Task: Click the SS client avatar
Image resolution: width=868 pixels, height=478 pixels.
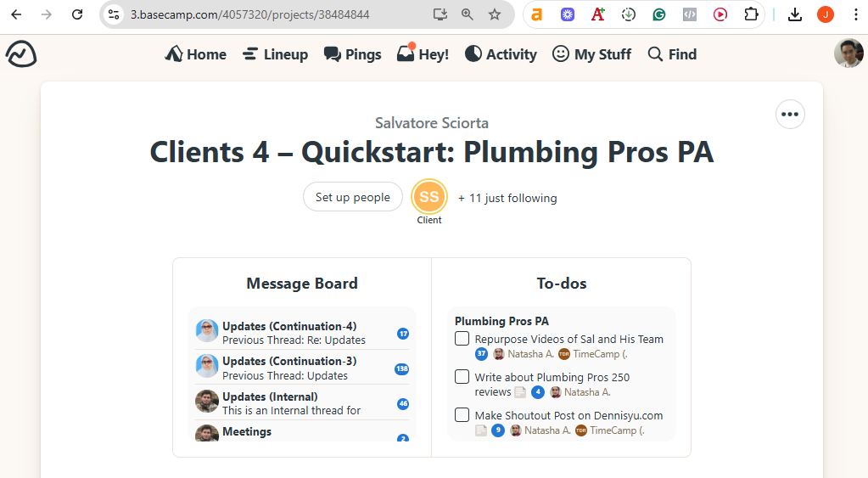Action: 429,197
